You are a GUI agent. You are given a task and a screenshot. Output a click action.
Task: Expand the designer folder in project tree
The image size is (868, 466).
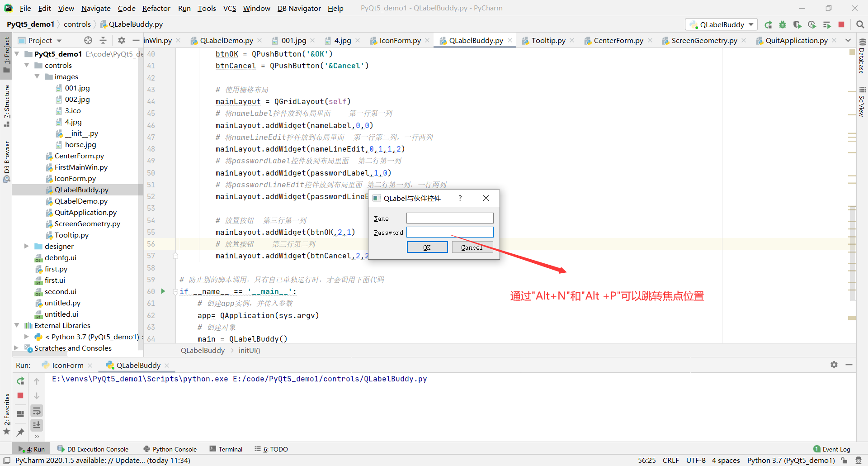(x=26, y=246)
